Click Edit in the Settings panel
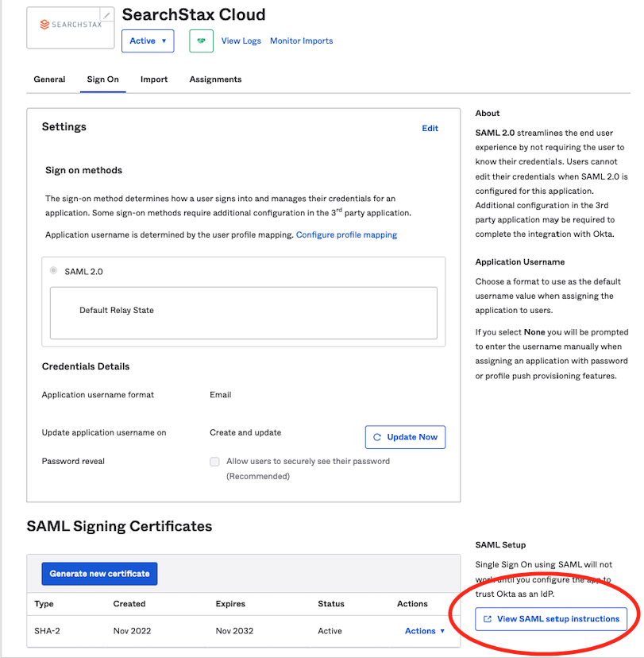The width and height of the screenshot is (644, 658). coord(430,129)
